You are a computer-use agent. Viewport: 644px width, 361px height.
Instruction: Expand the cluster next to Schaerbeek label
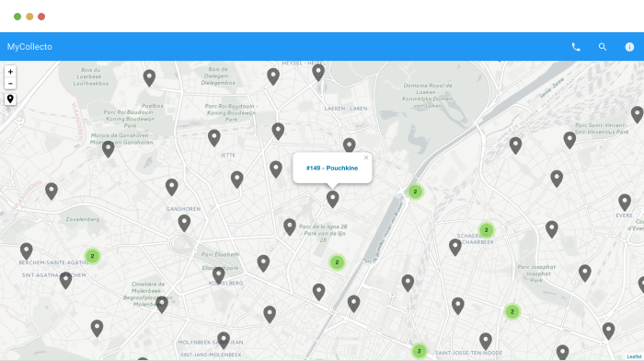tap(487, 230)
